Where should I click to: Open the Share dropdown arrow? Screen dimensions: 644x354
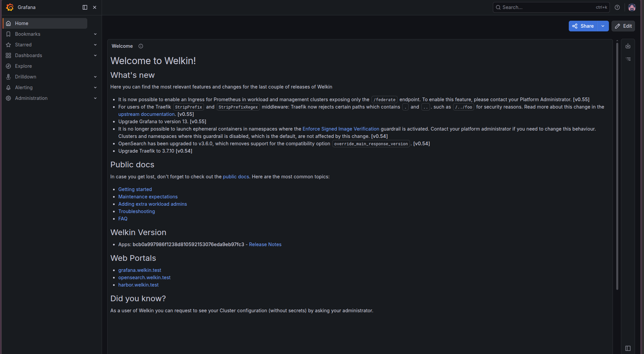pos(603,26)
